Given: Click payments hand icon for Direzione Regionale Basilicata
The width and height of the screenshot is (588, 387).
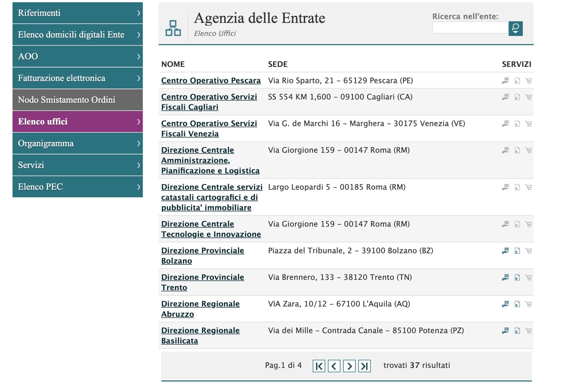Looking at the screenshot, I should 505,331.
